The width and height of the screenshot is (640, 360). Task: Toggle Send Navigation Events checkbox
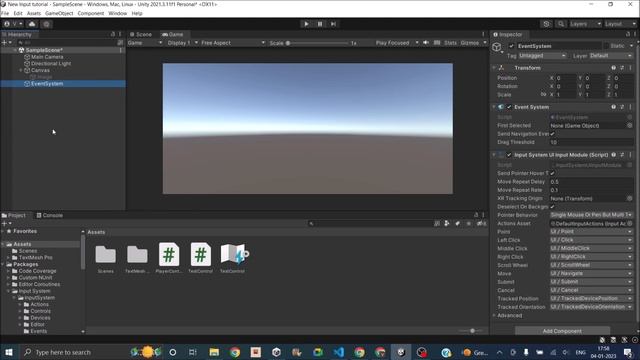pyautogui.click(x=552, y=134)
